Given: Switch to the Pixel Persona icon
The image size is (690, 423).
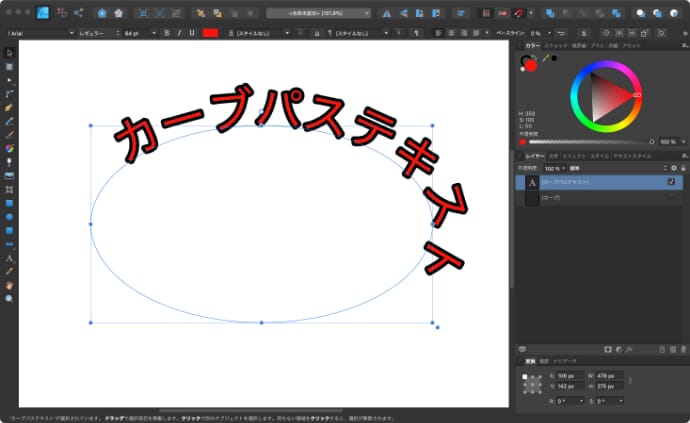Looking at the screenshot, I should 62,13.
